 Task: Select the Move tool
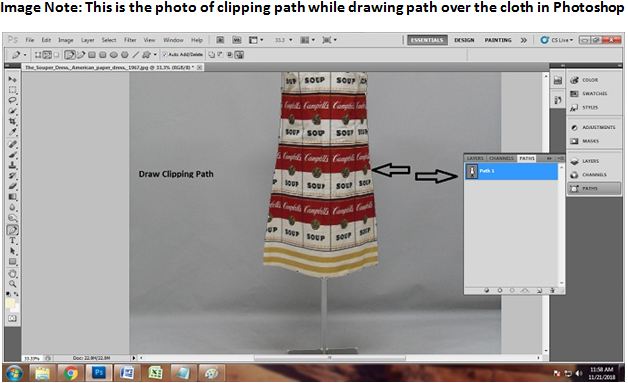tap(12, 79)
